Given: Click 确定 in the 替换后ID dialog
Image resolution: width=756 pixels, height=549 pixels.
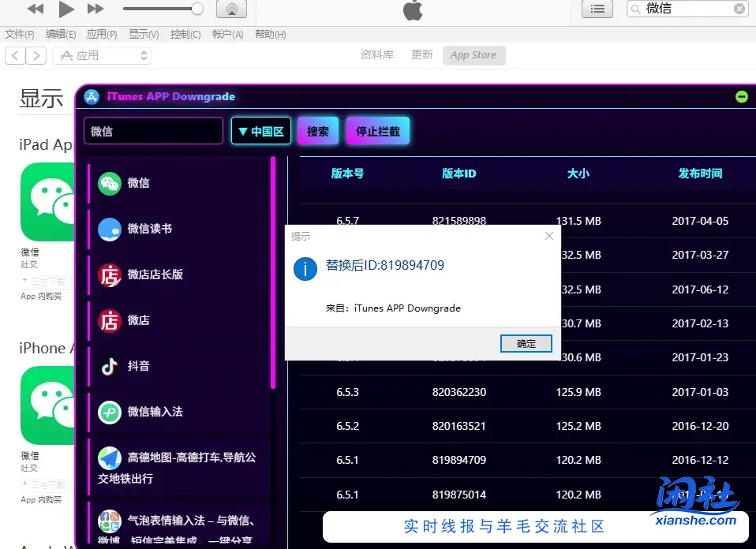Looking at the screenshot, I should click(x=526, y=343).
